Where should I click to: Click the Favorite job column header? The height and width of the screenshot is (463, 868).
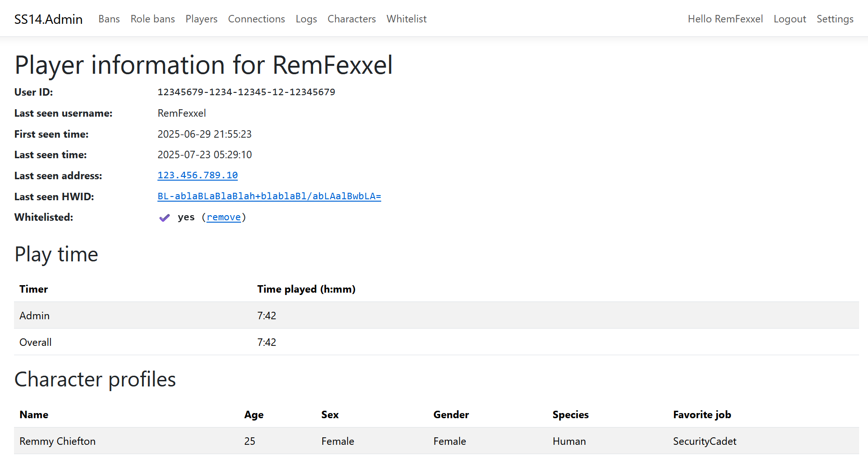pyautogui.click(x=702, y=415)
